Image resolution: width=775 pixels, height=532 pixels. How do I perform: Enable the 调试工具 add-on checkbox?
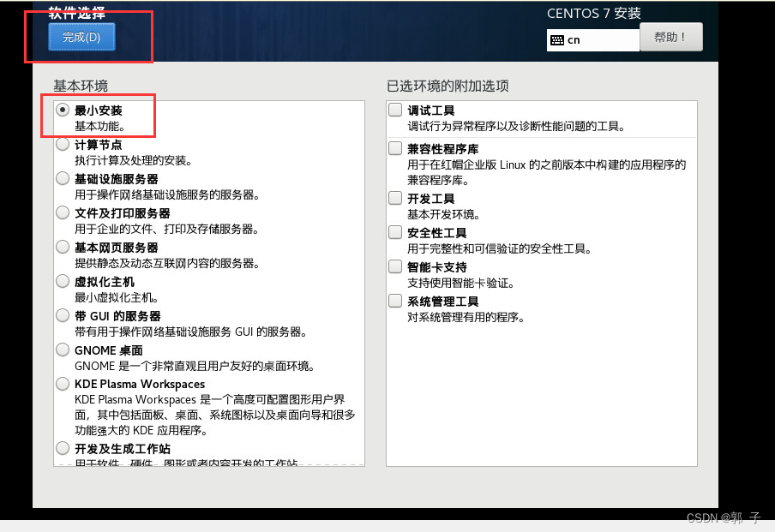tap(395, 110)
